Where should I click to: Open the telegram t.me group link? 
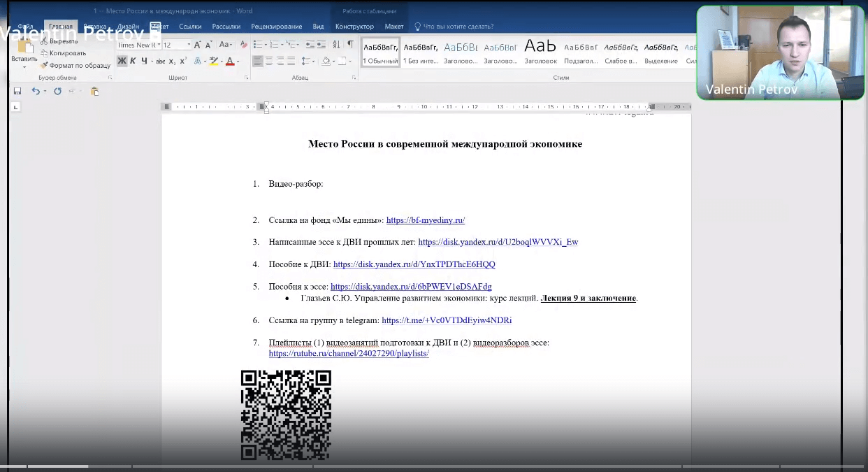pos(447,320)
